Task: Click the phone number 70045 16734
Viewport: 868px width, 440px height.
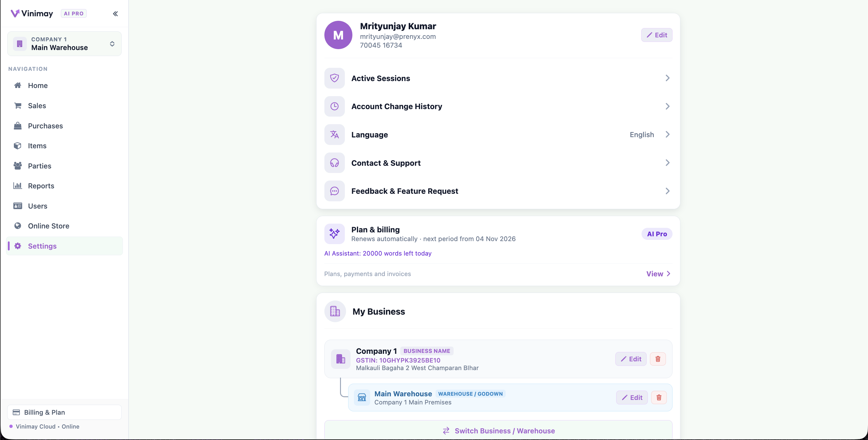Action: point(381,45)
